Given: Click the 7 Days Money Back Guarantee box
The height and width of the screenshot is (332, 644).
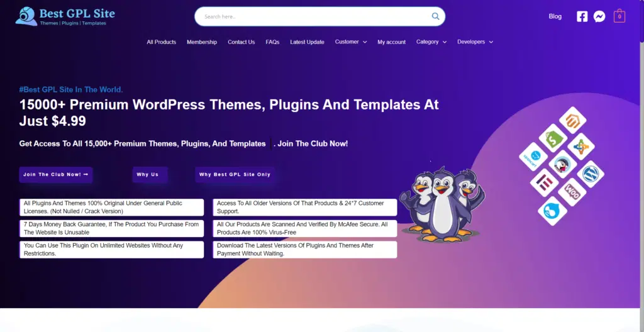Looking at the screenshot, I should point(112,228).
